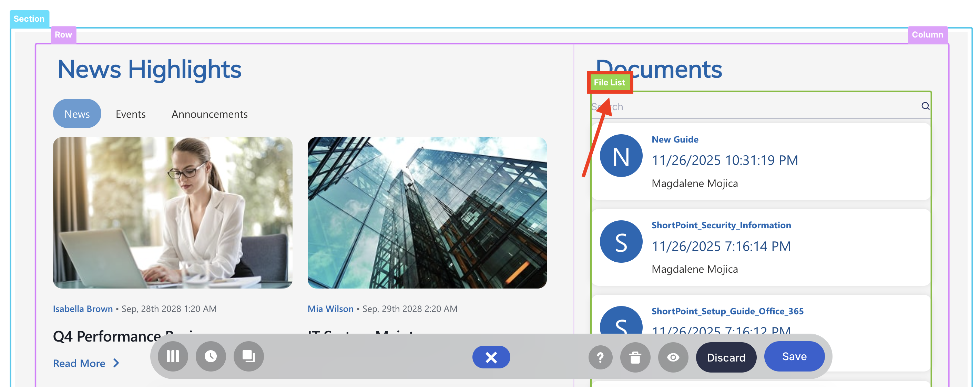The image size is (980, 387).
Task: Click the Save button
Action: coord(794,356)
